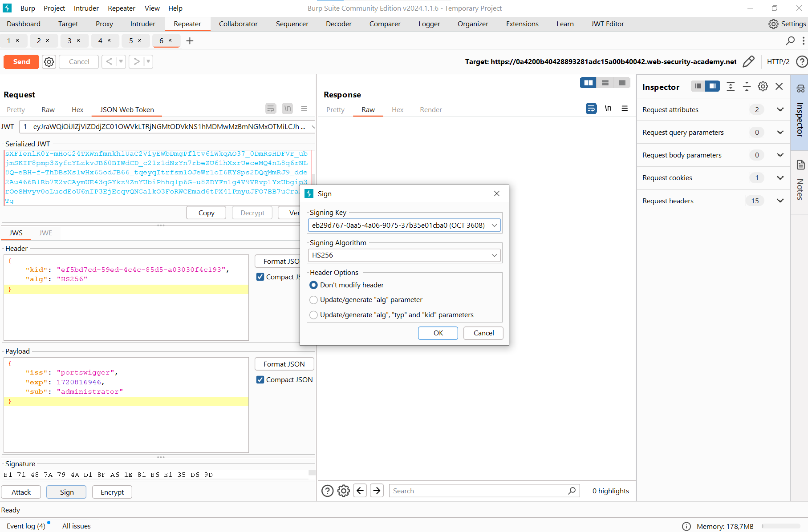Switch to the JWE tab
This screenshot has width=808, height=532.
[45, 233]
